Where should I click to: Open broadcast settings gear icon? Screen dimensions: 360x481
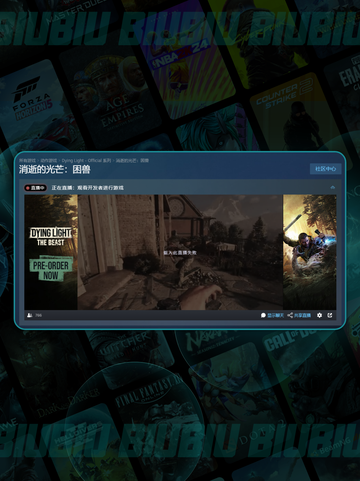tap(319, 315)
